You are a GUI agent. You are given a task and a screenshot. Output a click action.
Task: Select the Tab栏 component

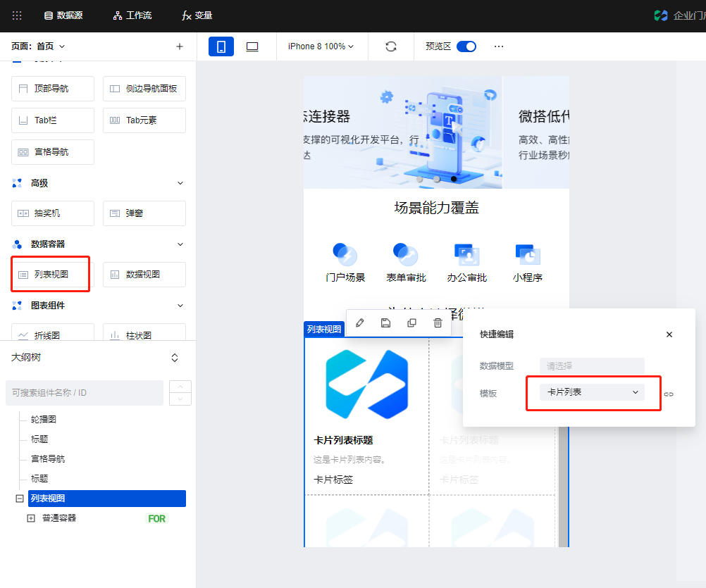pos(53,120)
